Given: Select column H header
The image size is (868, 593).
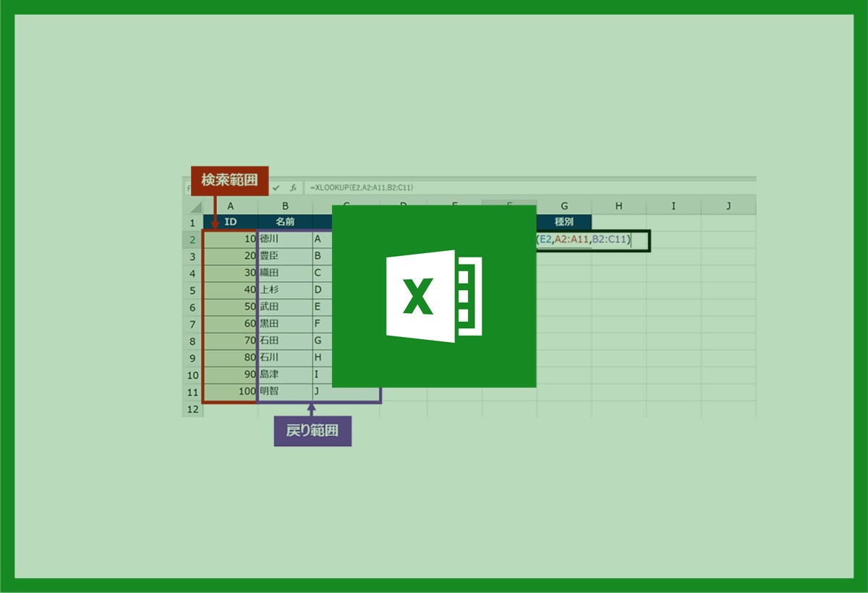Looking at the screenshot, I should [618, 206].
